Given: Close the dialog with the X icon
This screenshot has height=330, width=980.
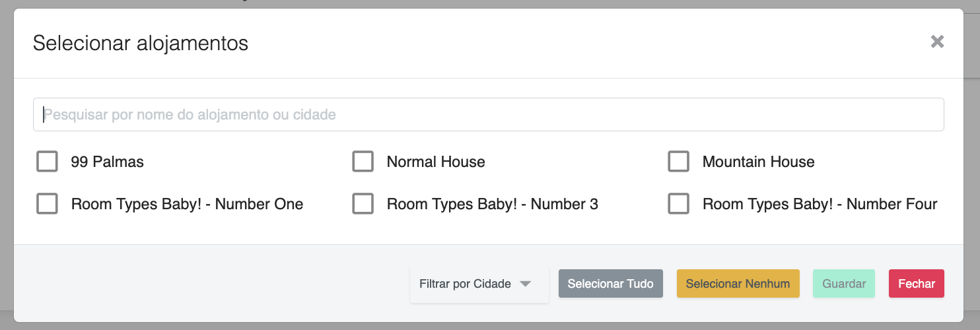Looking at the screenshot, I should coord(937,42).
